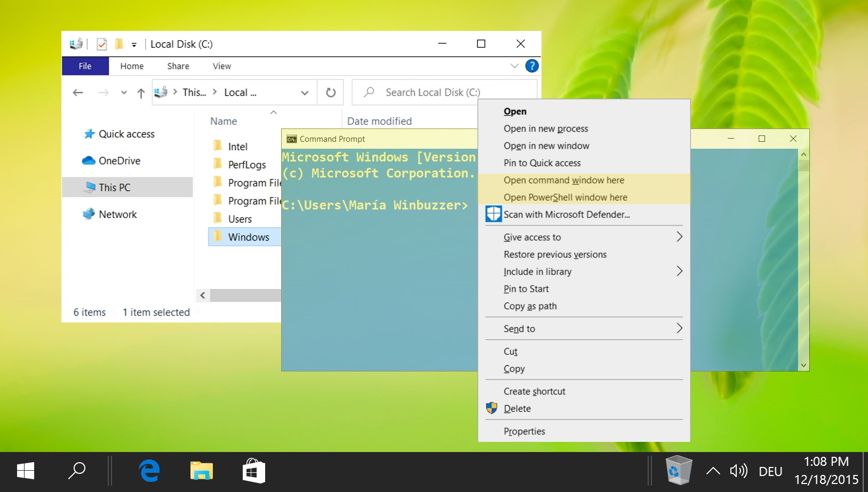Viewport: 868px width, 492px height.
Task: Open the Recycle Bin tray icon
Action: tap(678, 470)
